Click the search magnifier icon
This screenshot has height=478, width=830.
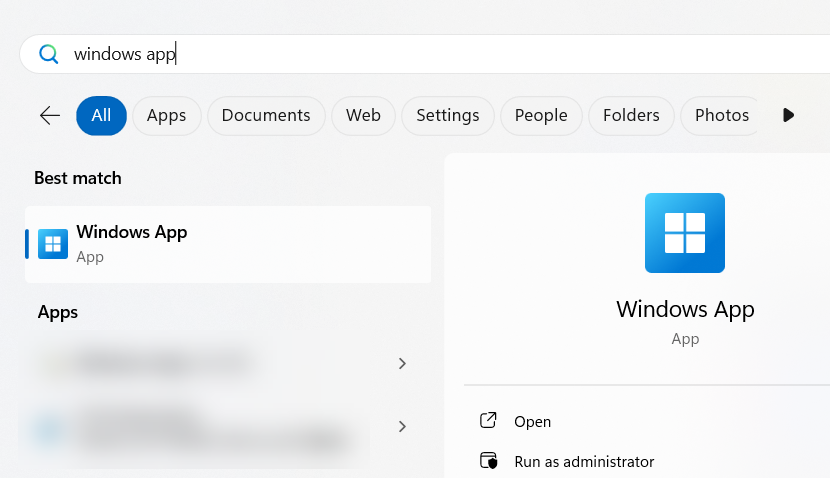pyautogui.click(x=49, y=54)
